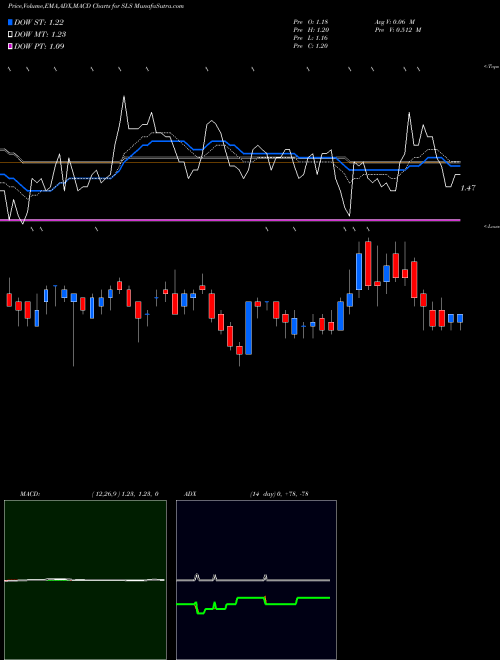The height and width of the screenshot is (660, 500).
Task: Open the dark blue ADX mini chart
Action: [256, 580]
